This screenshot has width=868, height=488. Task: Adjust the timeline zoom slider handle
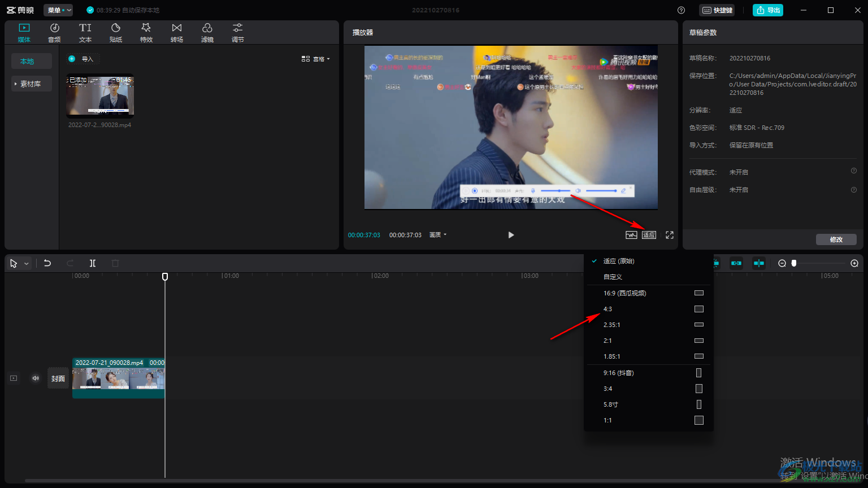(794, 263)
